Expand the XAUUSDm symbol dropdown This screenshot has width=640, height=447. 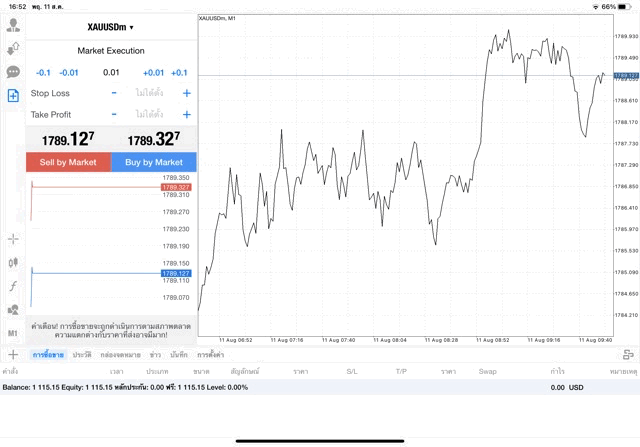pyautogui.click(x=111, y=27)
